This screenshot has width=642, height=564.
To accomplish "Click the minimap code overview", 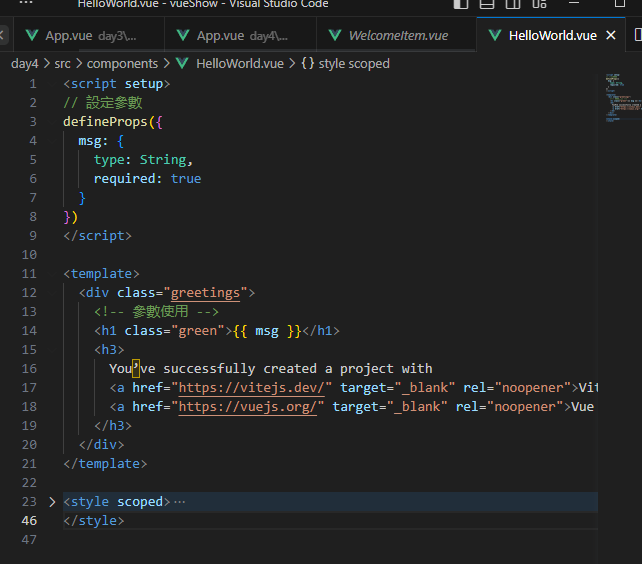I will pyautogui.click(x=622, y=98).
